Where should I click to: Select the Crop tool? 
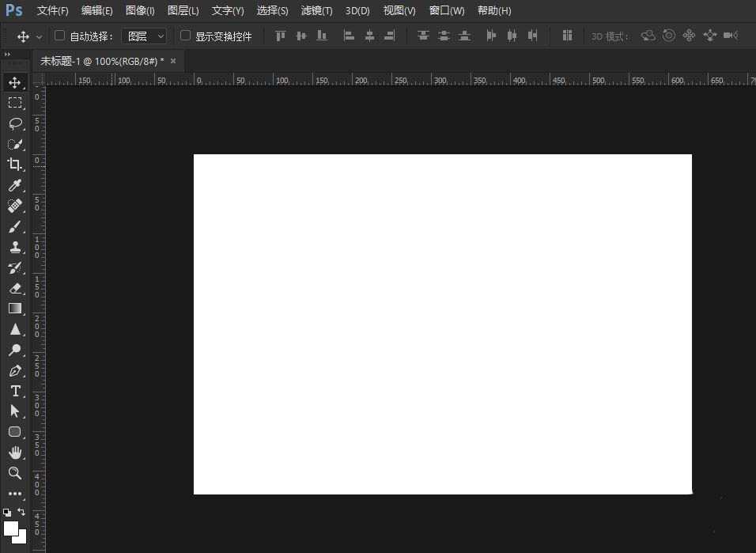tap(15, 165)
